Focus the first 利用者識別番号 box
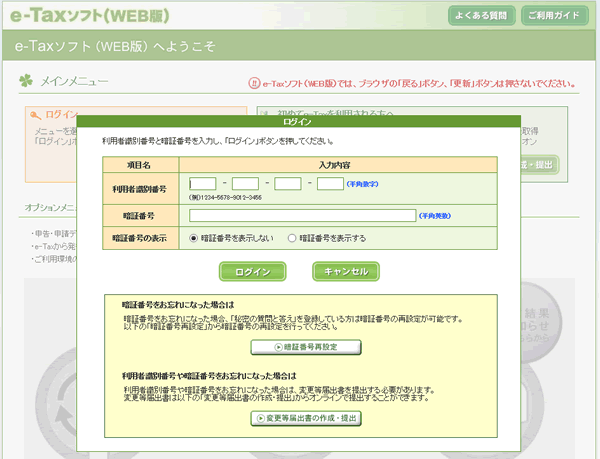The image size is (600, 459). coord(202,184)
